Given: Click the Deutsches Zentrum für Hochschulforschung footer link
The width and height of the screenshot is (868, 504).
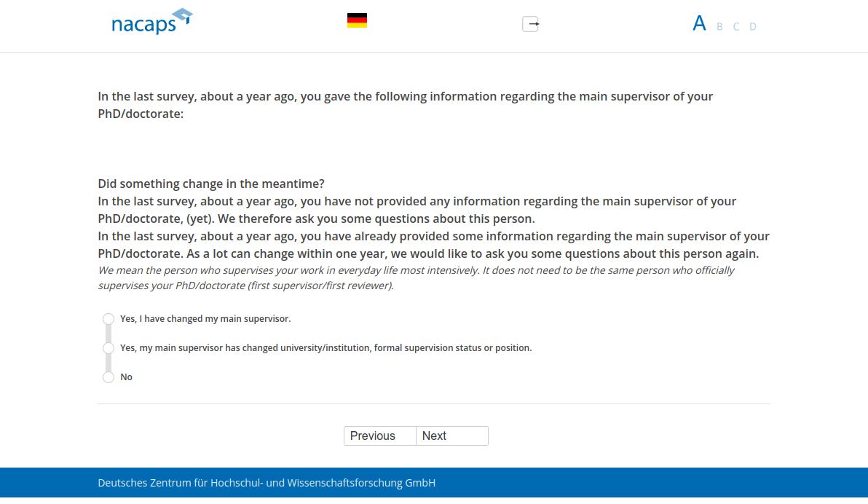Looking at the screenshot, I should [x=266, y=483].
